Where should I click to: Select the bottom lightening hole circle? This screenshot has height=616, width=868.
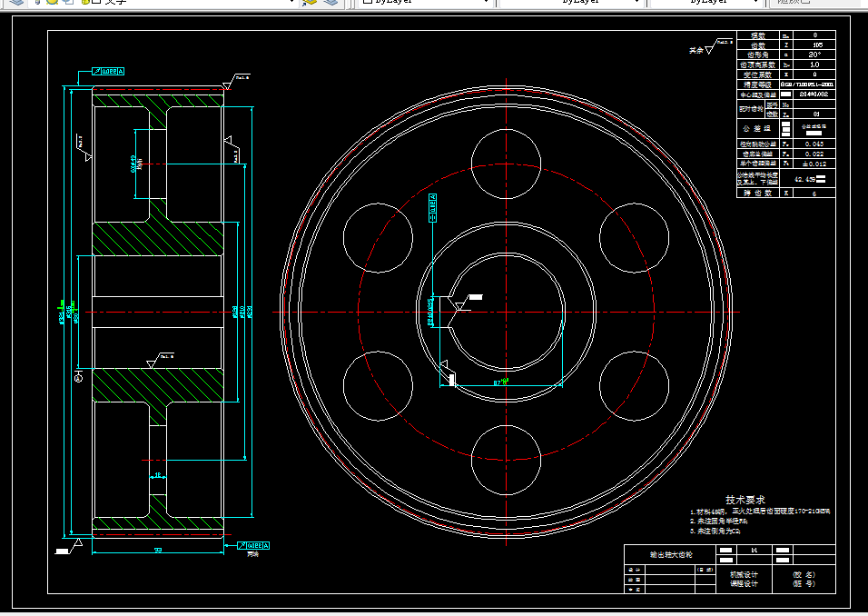pyautogui.click(x=506, y=460)
